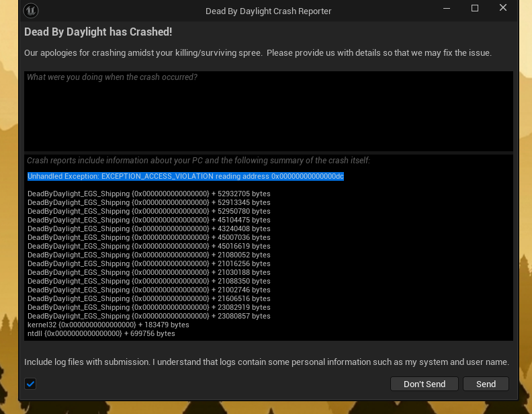This screenshot has height=414, width=532.
Task: Minimize the Crash Reporter window
Action: click(447, 8)
